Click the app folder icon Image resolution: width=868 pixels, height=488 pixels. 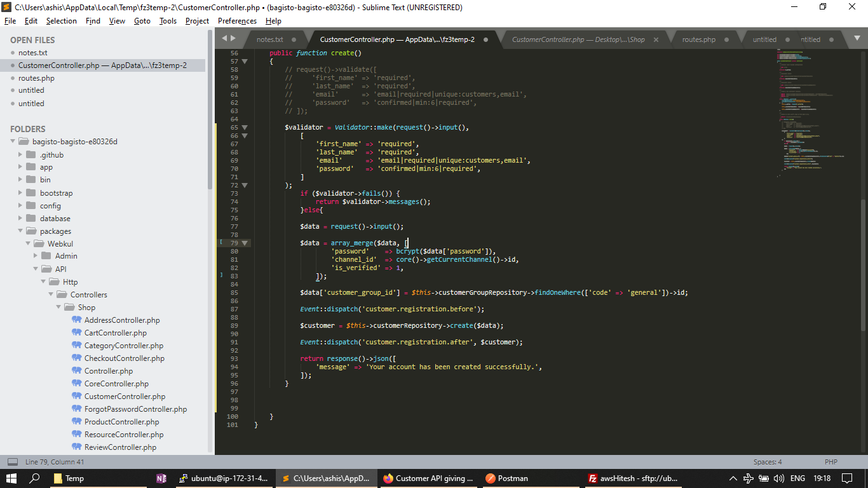tap(31, 167)
